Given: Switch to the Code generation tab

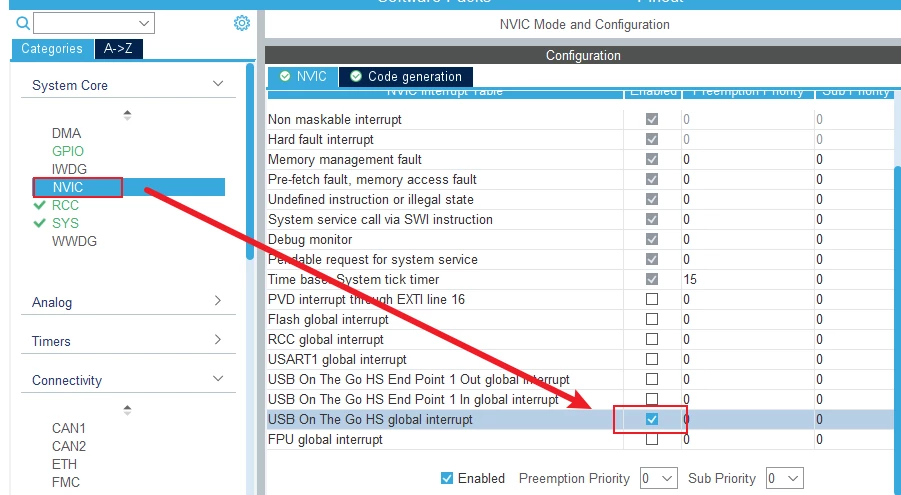Looking at the screenshot, I should pyautogui.click(x=414, y=76).
